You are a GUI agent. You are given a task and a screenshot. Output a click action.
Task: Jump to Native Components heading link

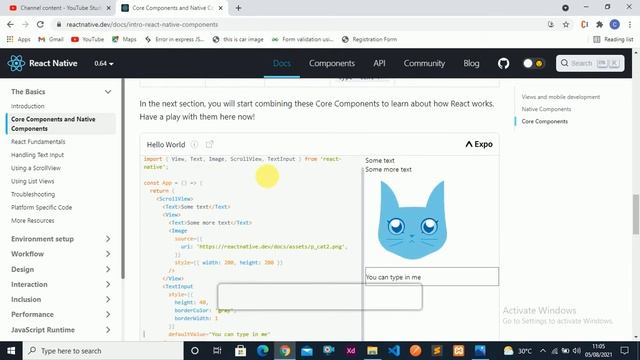[x=546, y=109]
